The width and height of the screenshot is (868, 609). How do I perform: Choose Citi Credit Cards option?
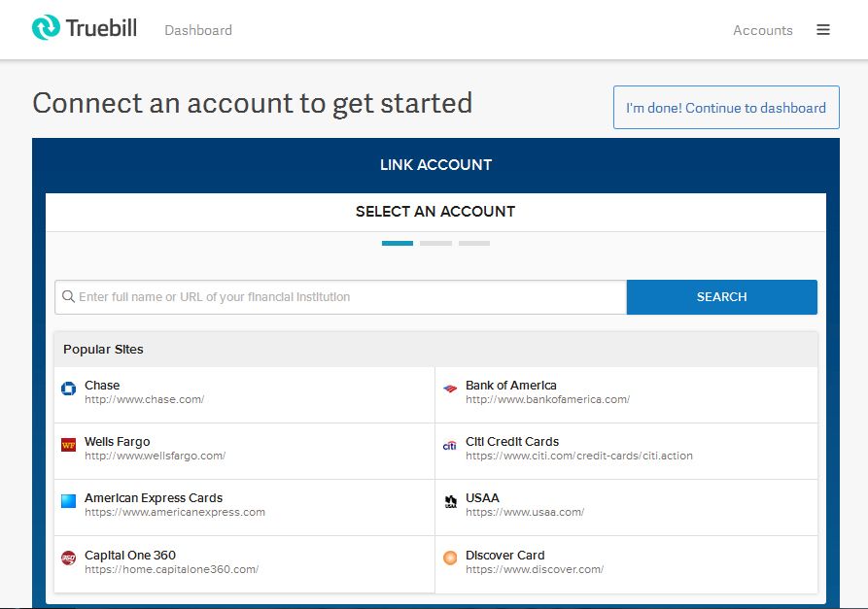512,441
